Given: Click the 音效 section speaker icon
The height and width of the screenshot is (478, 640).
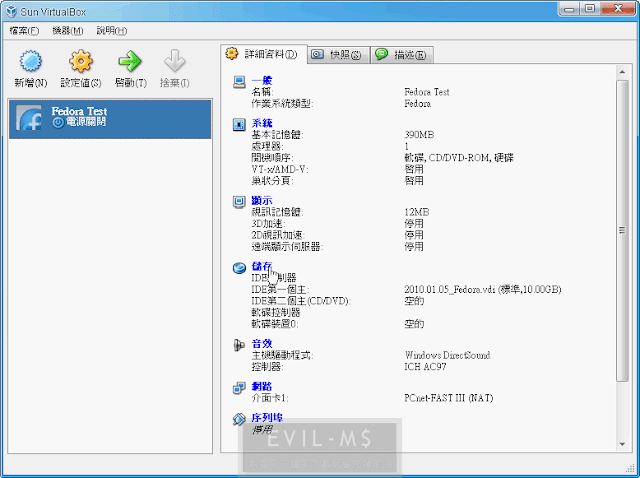Looking at the screenshot, I should click(x=239, y=345).
